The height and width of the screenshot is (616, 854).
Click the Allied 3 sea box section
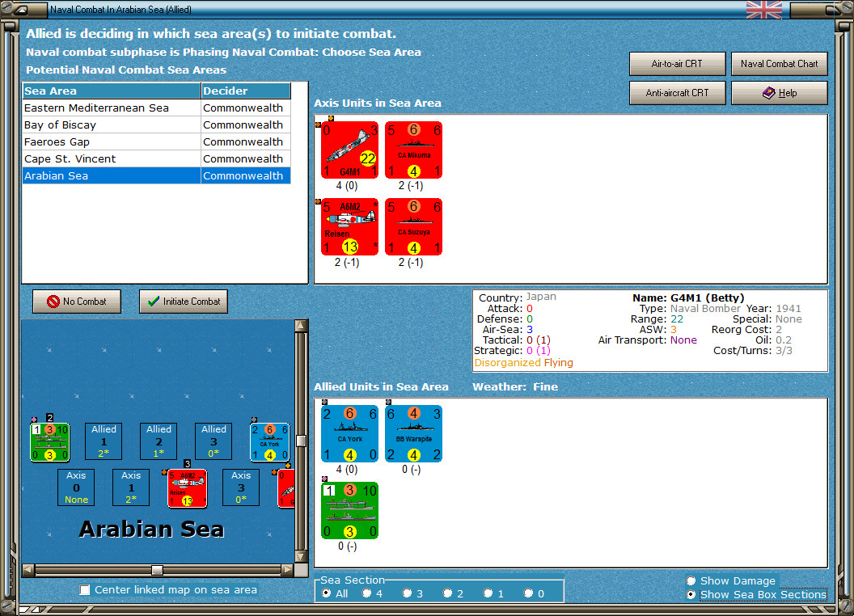pos(213,441)
